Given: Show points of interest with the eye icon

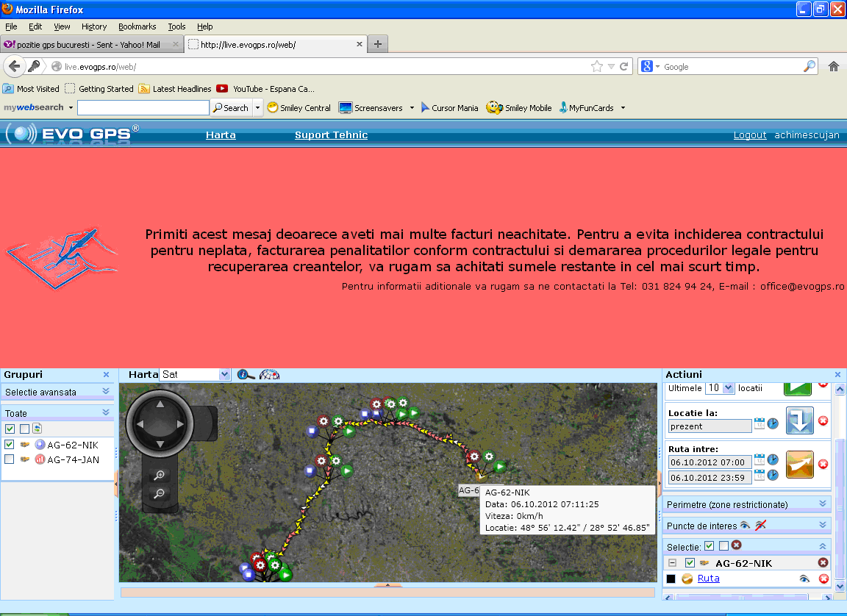Looking at the screenshot, I should pyautogui.click(x=745, y=526).
